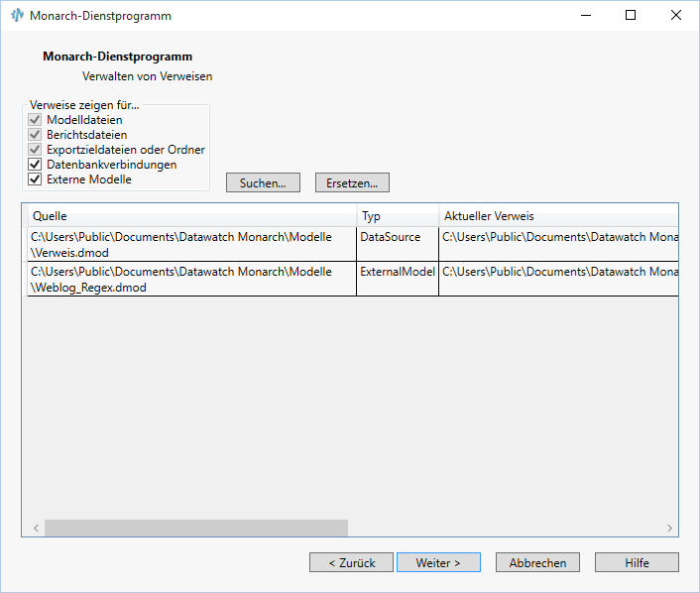The image size is (700, 593).
Task: Open help with the Hilfe button
Action: (x=637, y=562)
